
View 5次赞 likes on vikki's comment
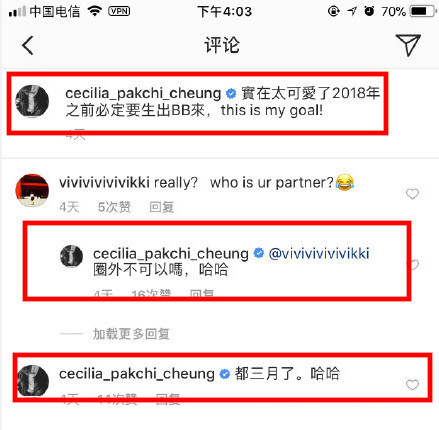[114, 207]
